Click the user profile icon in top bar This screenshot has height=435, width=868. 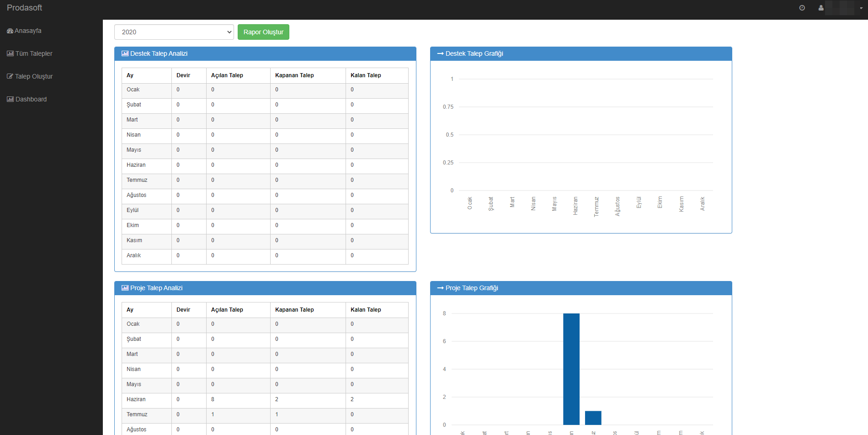[x=821, y=8]
